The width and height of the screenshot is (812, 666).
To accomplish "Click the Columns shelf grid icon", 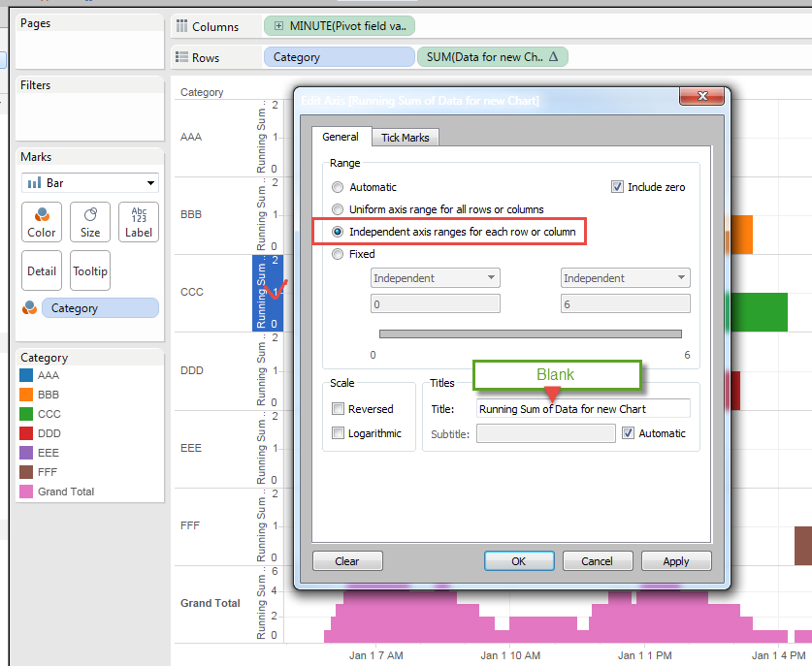I will click(181, 26).
